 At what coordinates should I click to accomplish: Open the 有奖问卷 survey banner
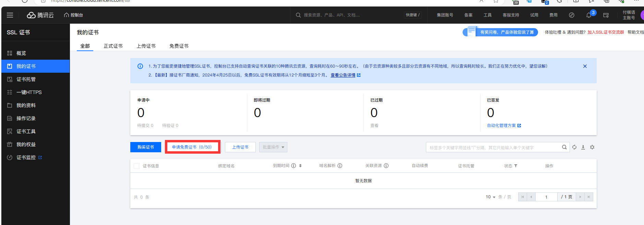(500, 32)
